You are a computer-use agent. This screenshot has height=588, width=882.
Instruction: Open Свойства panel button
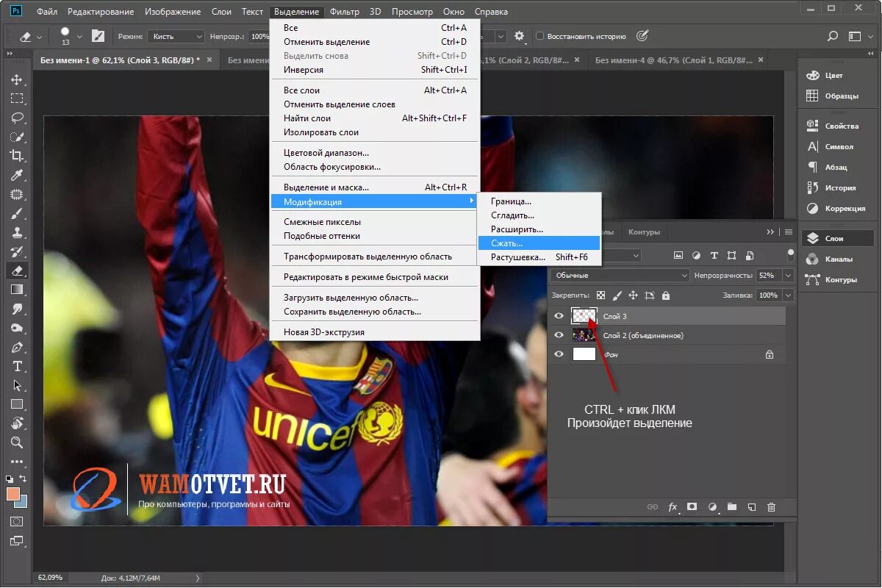(838, 126)
